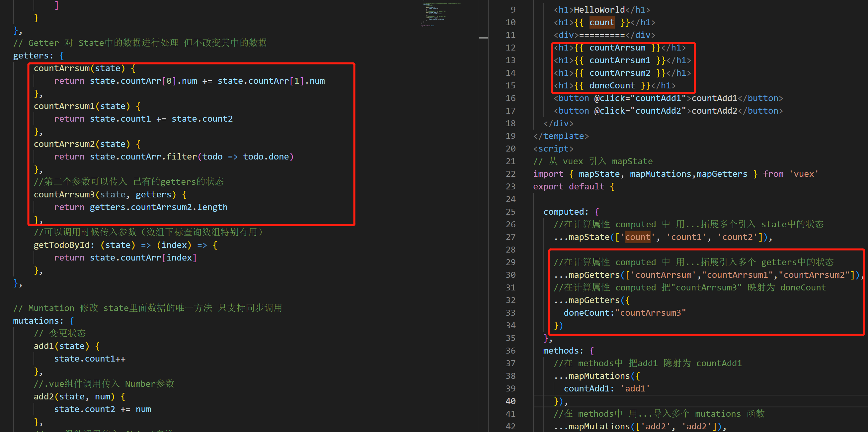Click countAdd2 in second button's @click
The width and height of the screenshot is (868, 432).
pos(658,111)
